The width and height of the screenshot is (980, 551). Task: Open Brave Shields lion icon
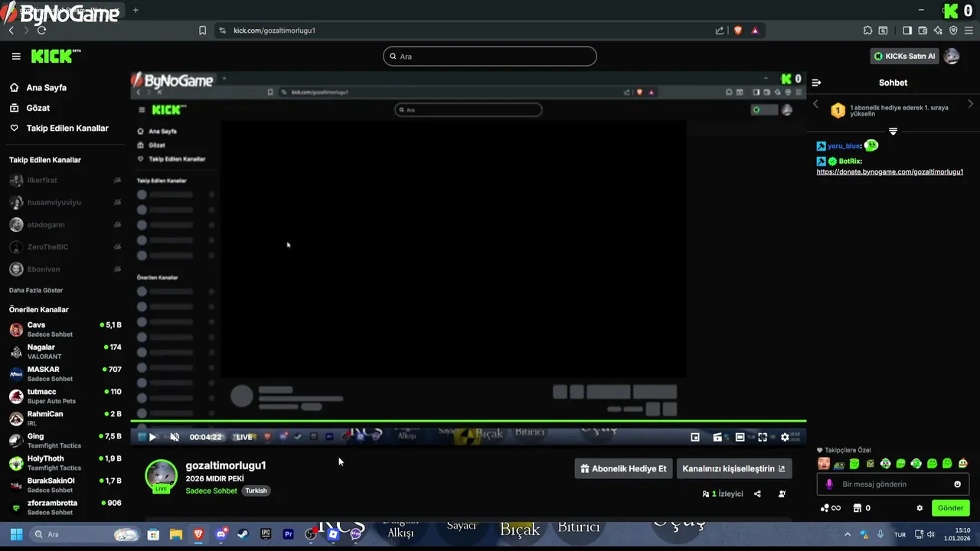click(x=738, y=31)
